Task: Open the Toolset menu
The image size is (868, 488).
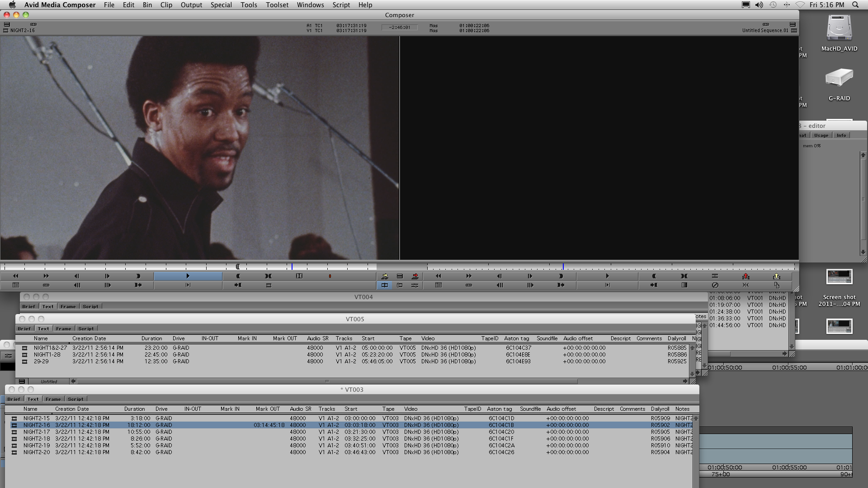Action: click(x=277, y=5)
